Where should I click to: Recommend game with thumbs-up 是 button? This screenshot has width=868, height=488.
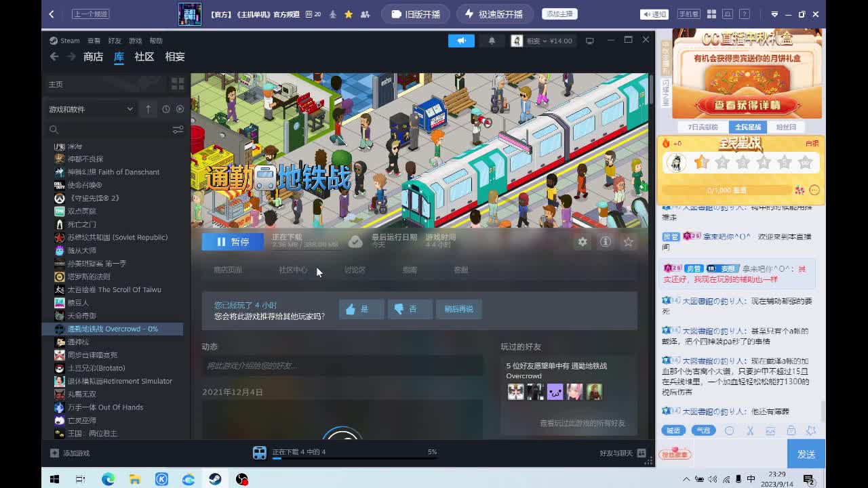(361, 309)
